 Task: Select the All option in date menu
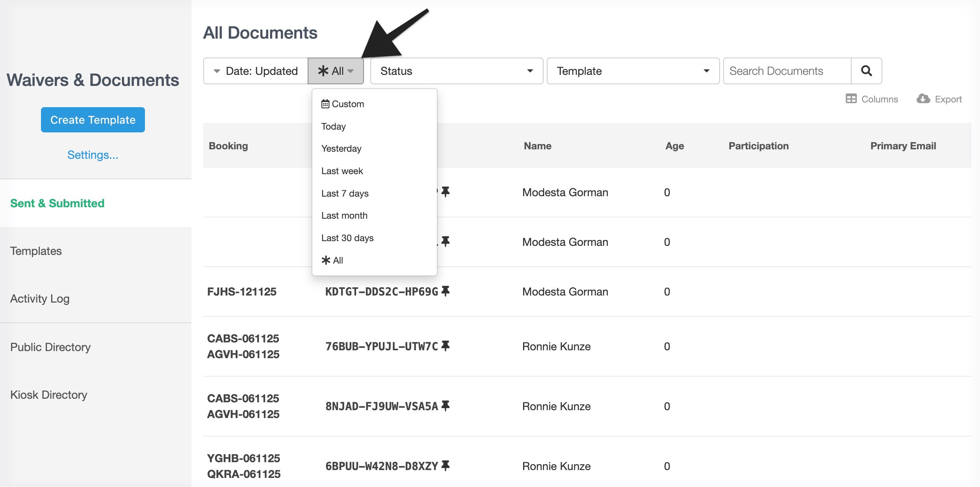[374, 260]
